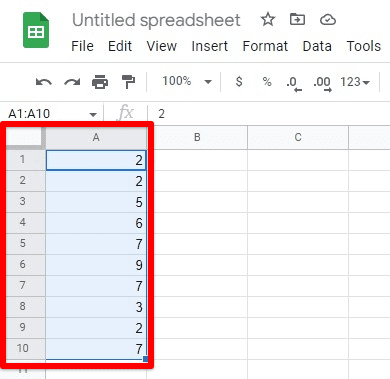
Task: Open the move to folder icon
Action: point(297,20)
